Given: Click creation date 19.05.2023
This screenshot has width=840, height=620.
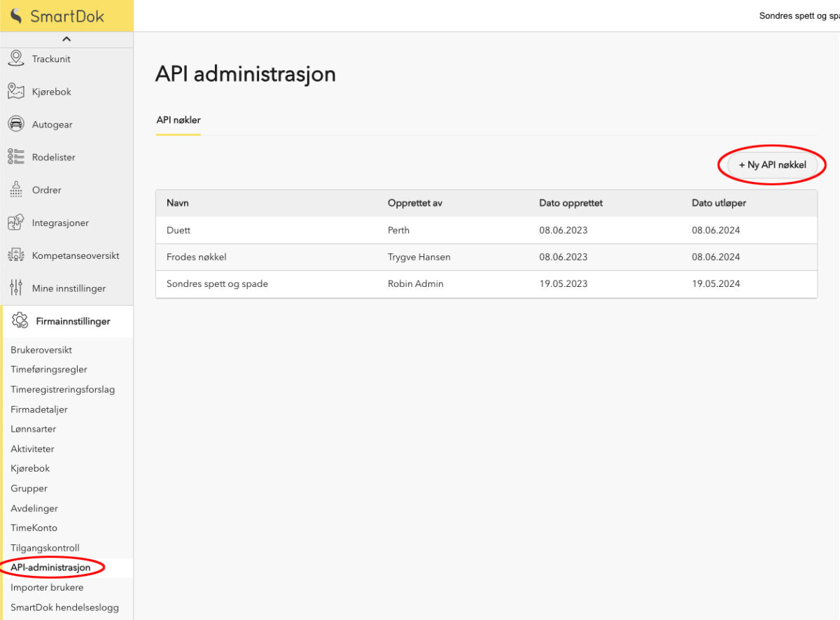Looking at the screenshot, I should click(563, 284).
